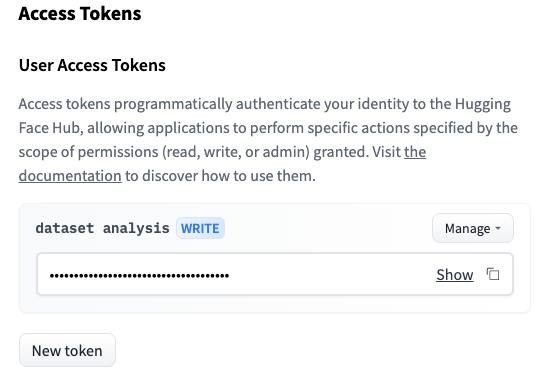Click the words 'Hugging Face Hub'
This screenshot has height=381, width=544.
[265, 116]
